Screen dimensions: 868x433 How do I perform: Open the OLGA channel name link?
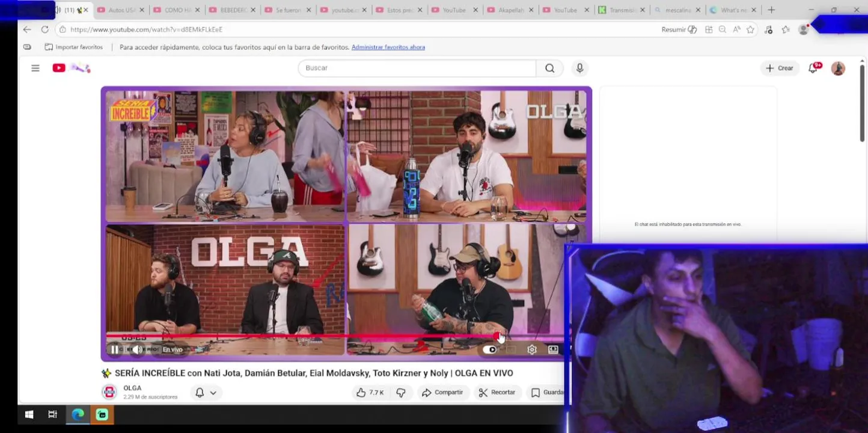pyautogui.click(x=132, y=388)
